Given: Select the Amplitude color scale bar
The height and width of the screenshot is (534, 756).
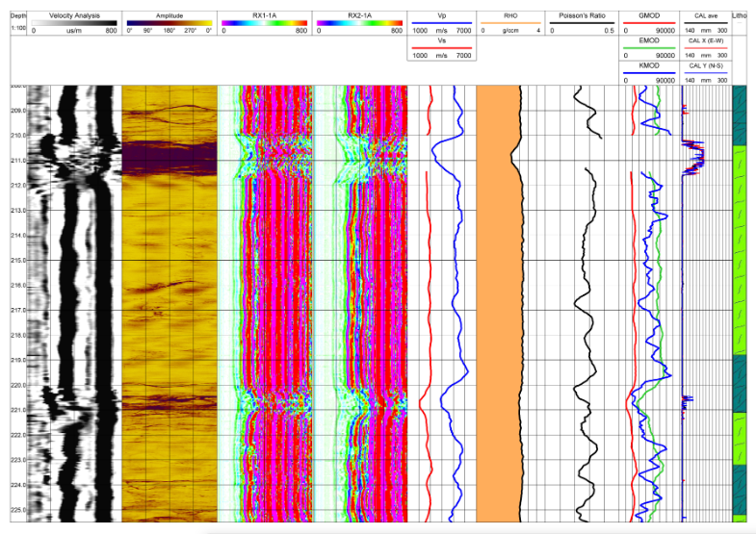Looking at the screenshot, I should (168, 23).
